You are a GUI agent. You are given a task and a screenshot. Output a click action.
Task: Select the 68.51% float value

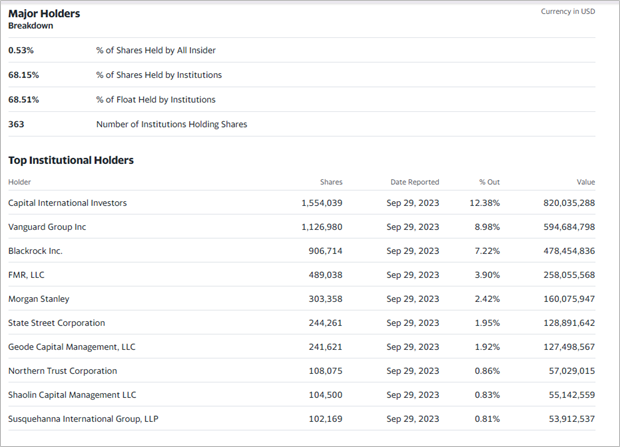tap(23, 100)
